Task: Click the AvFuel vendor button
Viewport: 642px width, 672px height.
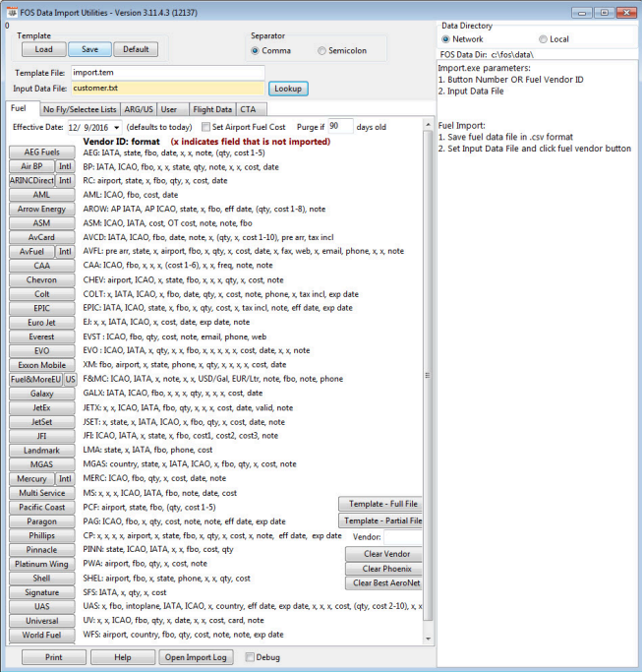Action: (31, 252)
